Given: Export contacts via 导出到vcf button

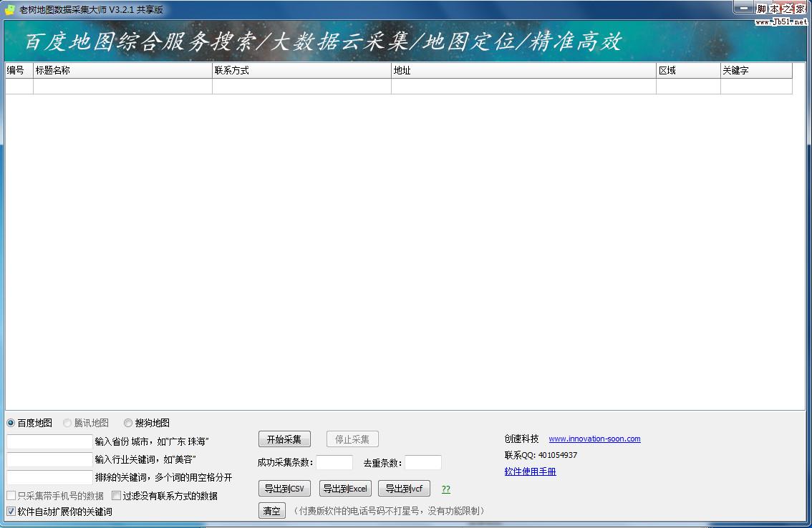Looking at the screenshot, I should (404, 489).
